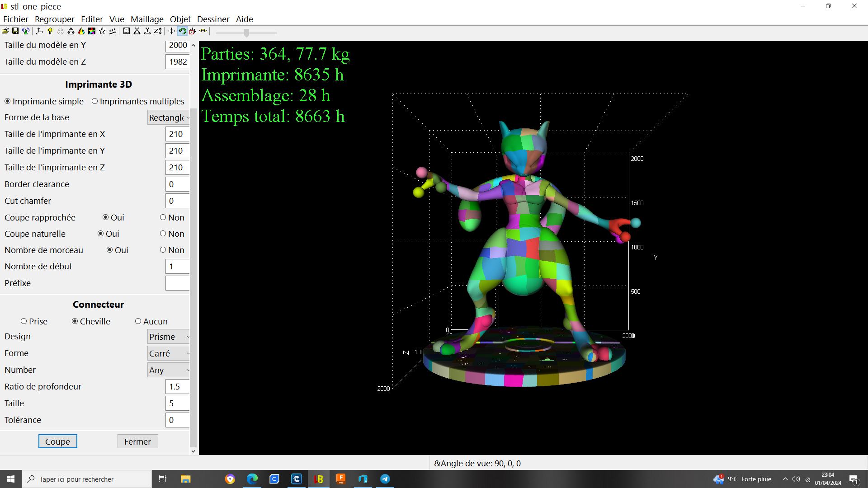868x488 pixels.
Task: Click the Fermer button
Action: click(137, 441)
